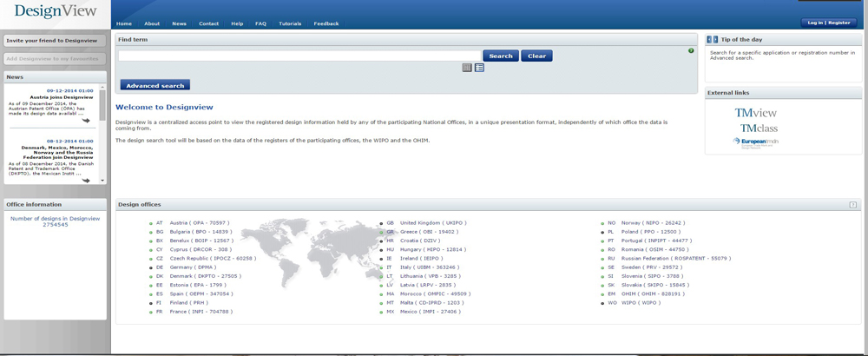Screen dimensions: 868x356
Task: Show previous tip of the day
Action: [x=710, y=39]
